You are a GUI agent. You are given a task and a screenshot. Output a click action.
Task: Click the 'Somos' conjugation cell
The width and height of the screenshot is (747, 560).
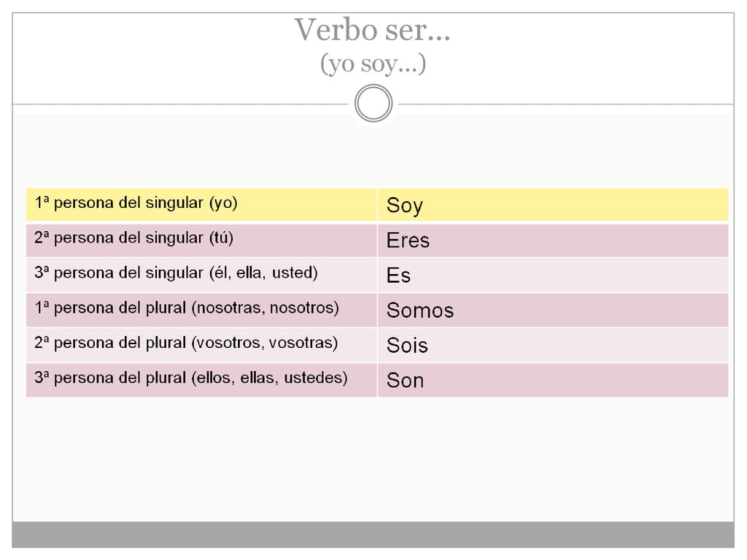coord(553,310)
